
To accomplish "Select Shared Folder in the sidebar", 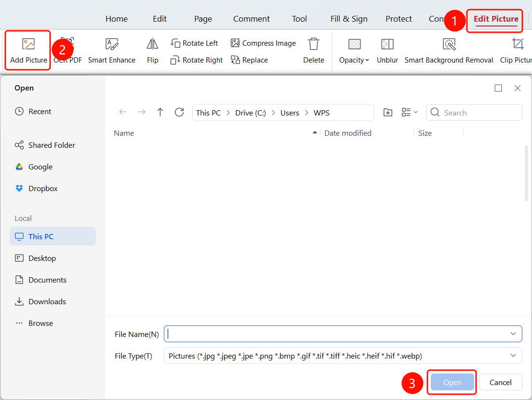I will point(45,145).
